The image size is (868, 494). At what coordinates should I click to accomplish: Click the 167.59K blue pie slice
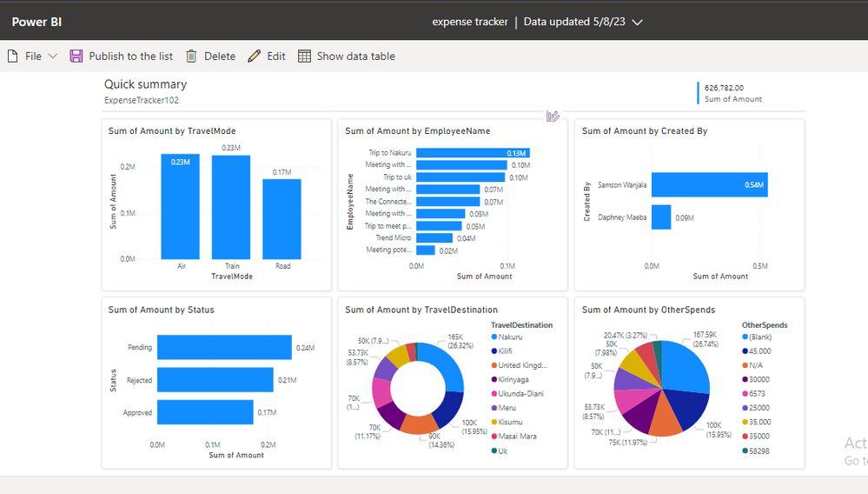686,365
